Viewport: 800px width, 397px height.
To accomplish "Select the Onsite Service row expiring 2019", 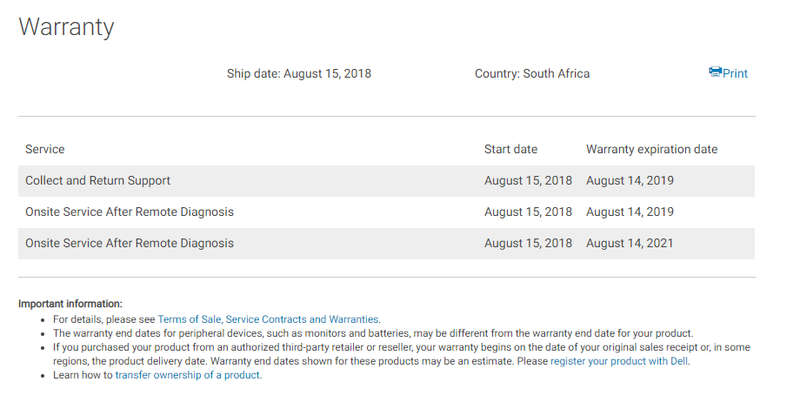I will pos(386,212).
